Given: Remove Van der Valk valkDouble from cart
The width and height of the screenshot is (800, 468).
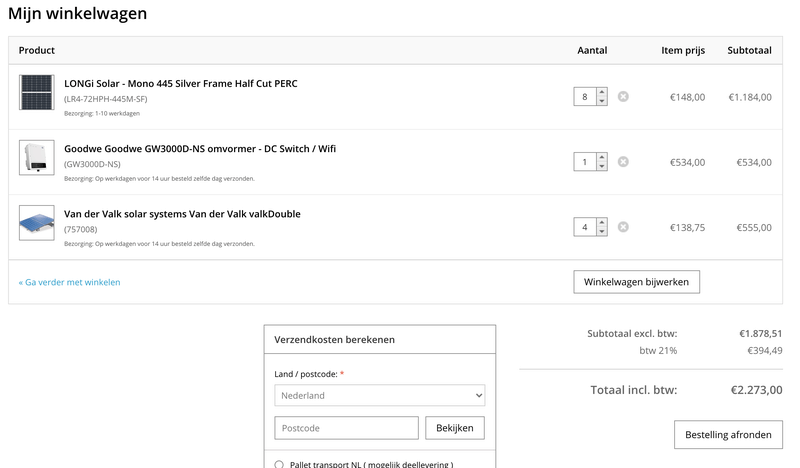Looking at the screenshot, I should point(623,227).
